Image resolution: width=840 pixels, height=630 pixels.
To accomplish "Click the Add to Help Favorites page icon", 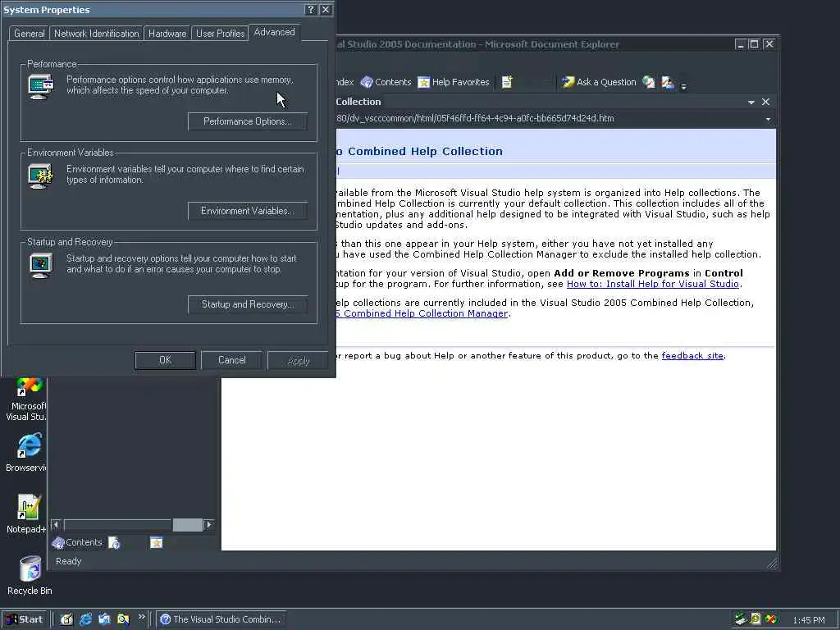I will click(507, 82).
